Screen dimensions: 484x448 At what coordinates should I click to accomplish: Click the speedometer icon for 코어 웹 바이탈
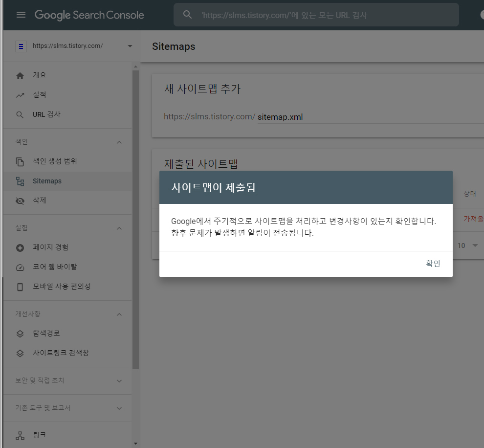tap(20, 268)
